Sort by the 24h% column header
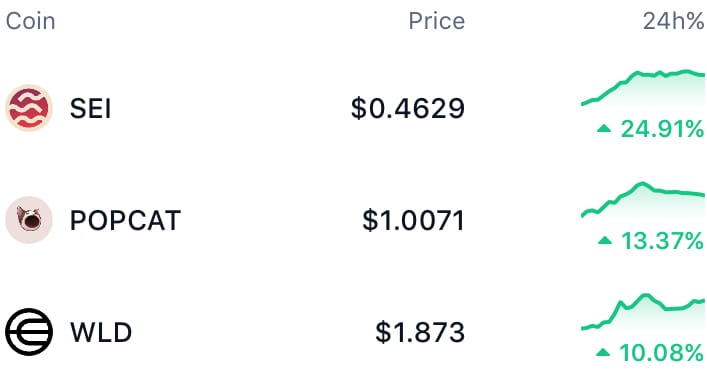This screenshot has width=707, height=376. tap(674, 21)
